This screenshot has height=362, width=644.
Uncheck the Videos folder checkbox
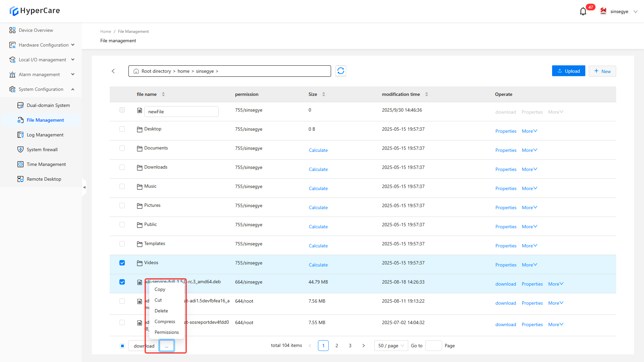pyautogui.click(x=122, y=263)
